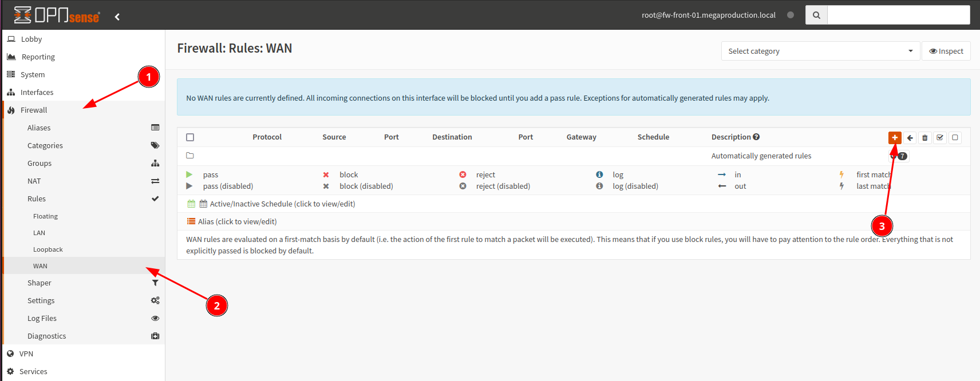
Task: Click the Description help question mark icon
Action: (x=756, y=137)
